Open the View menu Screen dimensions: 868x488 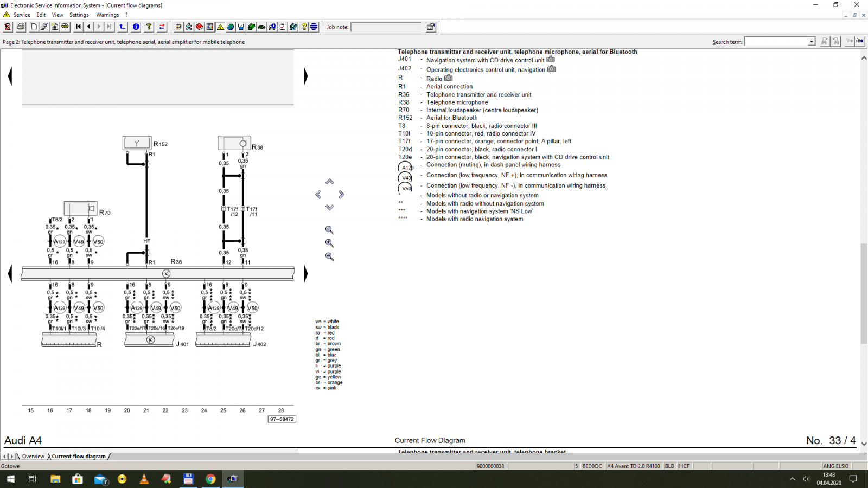coord(58,15)
